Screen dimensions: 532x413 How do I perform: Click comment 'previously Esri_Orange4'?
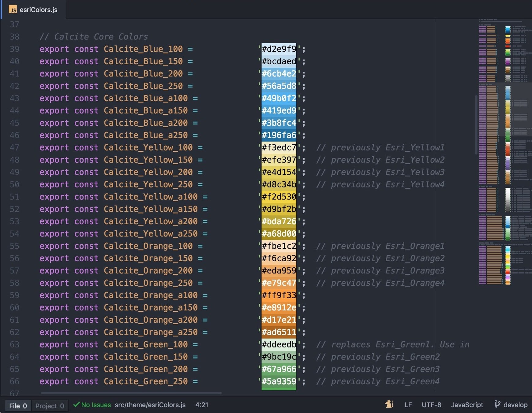(388, 283)
